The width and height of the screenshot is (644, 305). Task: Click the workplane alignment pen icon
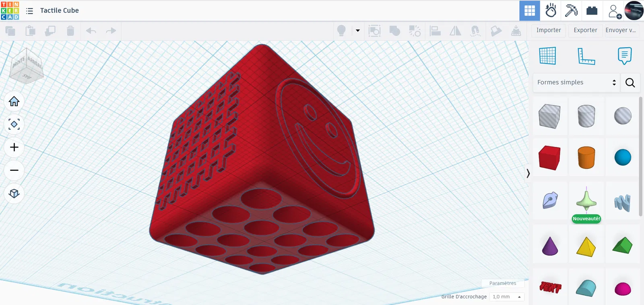click(x=496, y=31)
